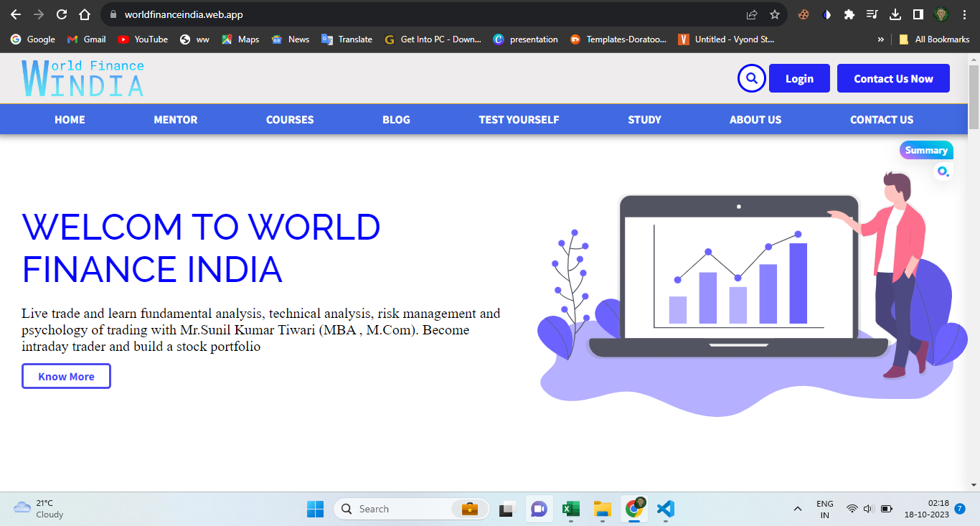980x526 pixels.
Task: Open the Chrome three-dot menu
Action: pyautogui.click(x=965, y=14)
